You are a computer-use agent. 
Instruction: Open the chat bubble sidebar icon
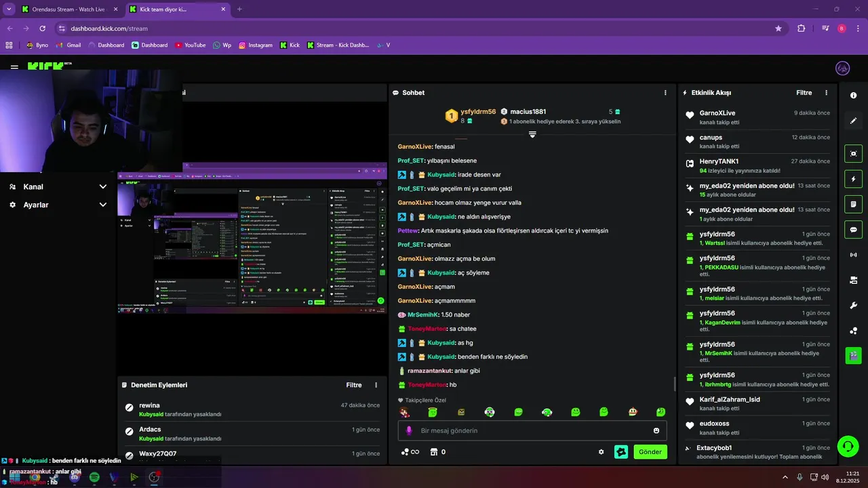click(853, 229)
